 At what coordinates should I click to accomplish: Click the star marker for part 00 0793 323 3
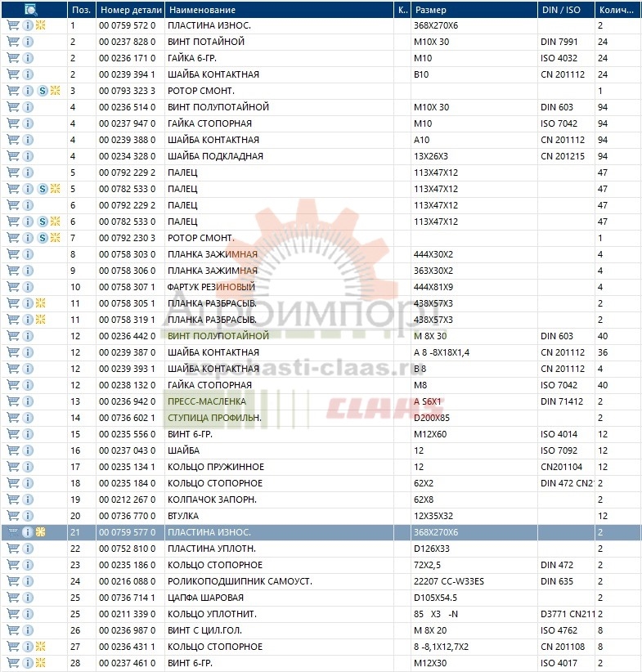55,91
